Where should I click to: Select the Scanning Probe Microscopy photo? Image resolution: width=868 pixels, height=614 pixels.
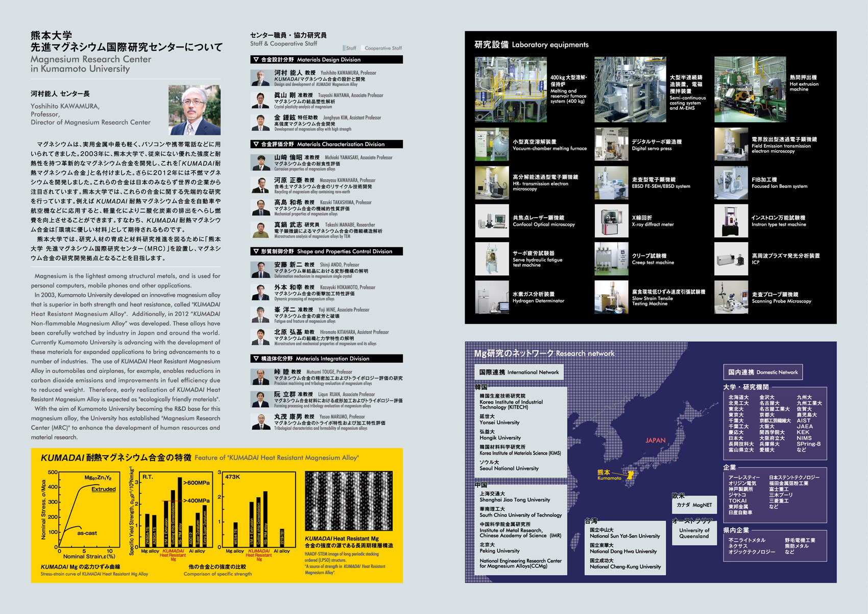[731, 297]
